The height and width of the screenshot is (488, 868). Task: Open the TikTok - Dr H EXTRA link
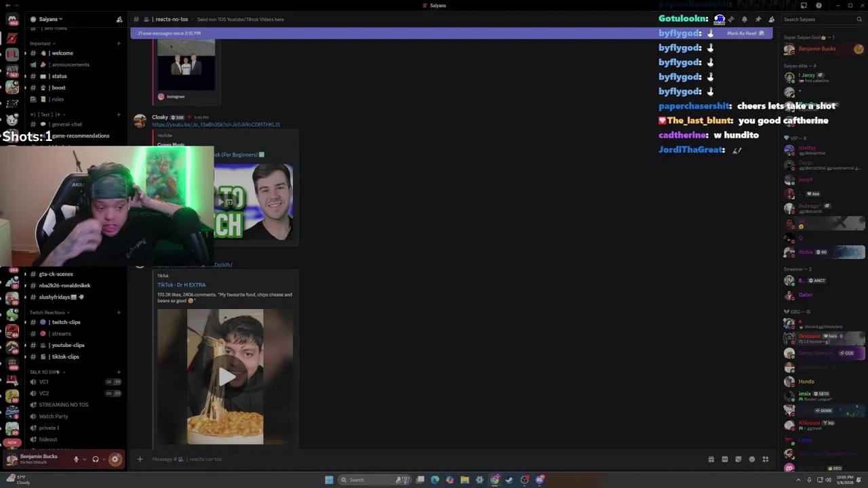tap(182, 285)
